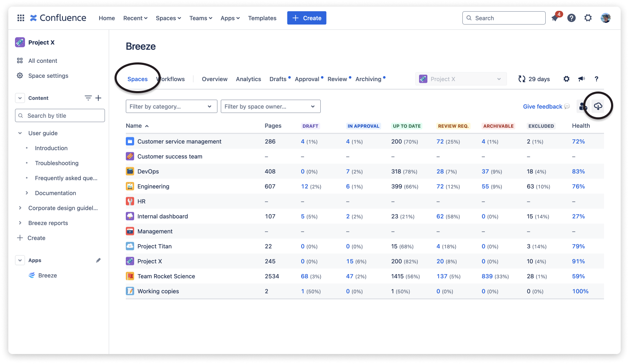Open the Project Titan space row

(x=365, y=246)
